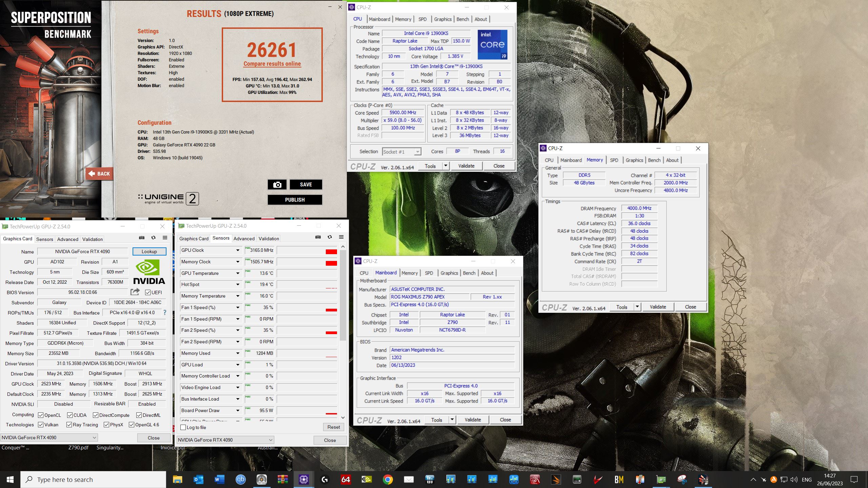The width and height of the screenshot is (868, 488).
Task: Click the Lookup button in GPU-Z
Action: [149, 251]
